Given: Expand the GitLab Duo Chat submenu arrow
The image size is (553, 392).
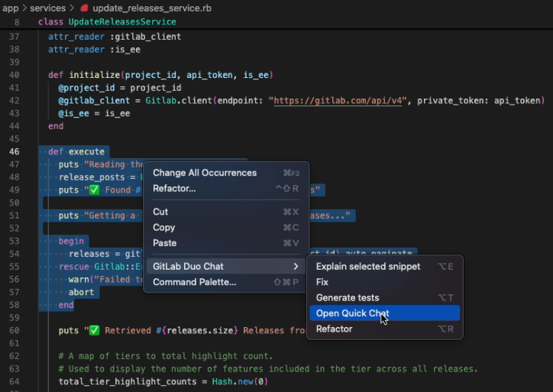Looking at the screenshot, I should point(296,267).
